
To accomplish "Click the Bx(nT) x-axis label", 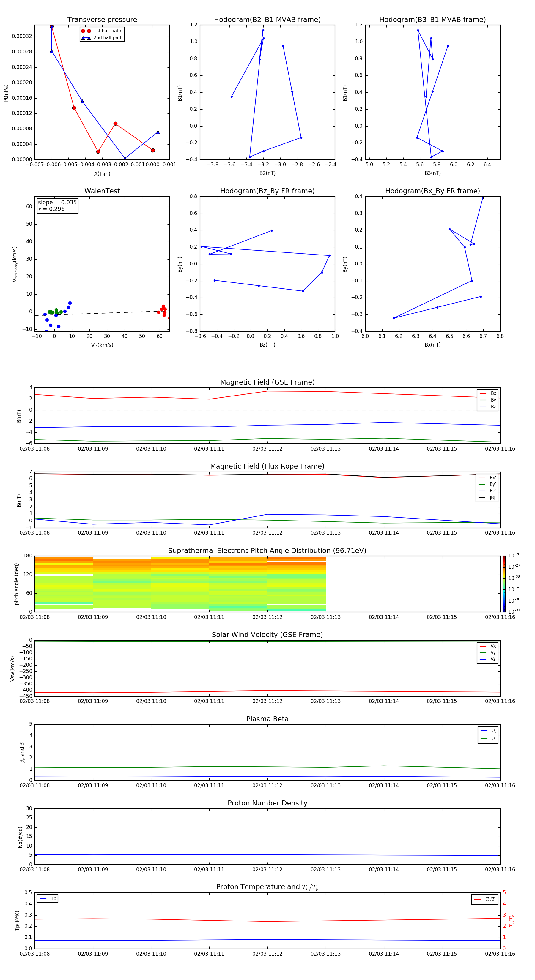I will click(432, 345).
